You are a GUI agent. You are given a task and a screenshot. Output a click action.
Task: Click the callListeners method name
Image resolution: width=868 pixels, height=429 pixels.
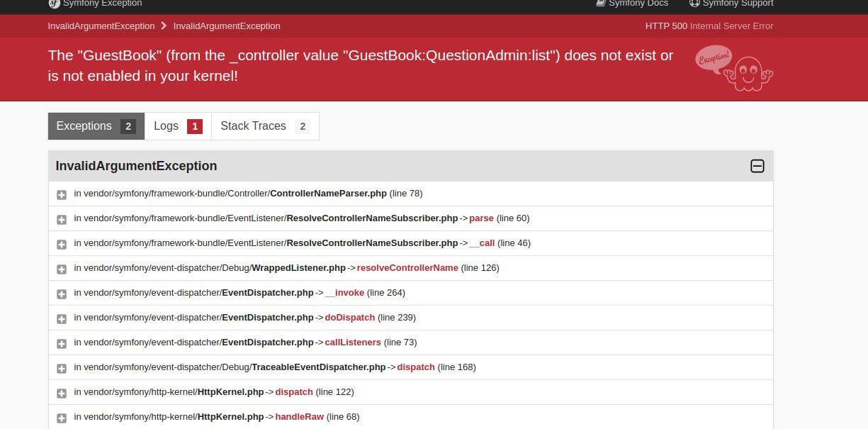tap(353, 342)
